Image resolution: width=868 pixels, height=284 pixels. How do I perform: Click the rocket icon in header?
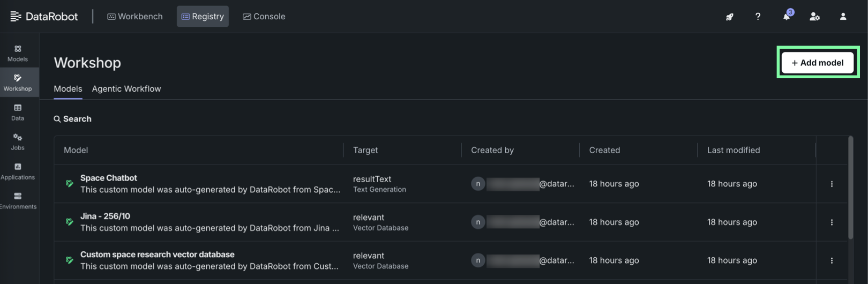click(729, 17)
